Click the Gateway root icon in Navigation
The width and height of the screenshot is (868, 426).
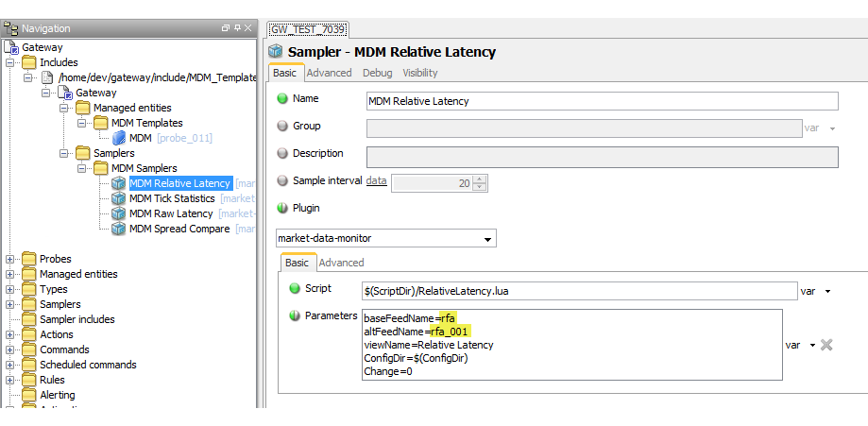pyautogui.click(x=11, y=47)
